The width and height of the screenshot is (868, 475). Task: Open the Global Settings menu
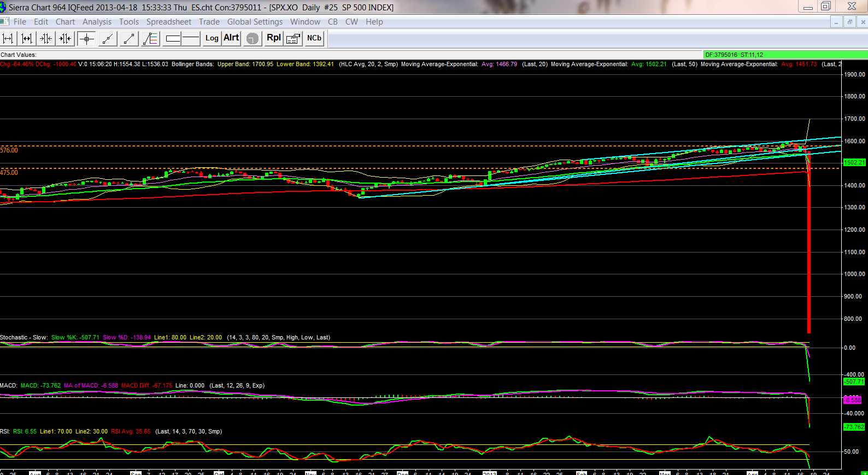(x=255, y=22)
